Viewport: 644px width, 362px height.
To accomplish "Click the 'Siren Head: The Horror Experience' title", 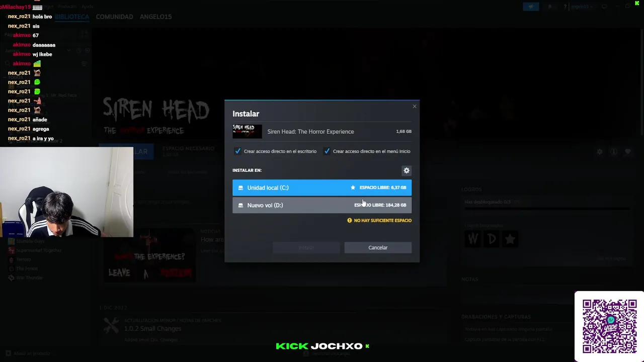I will pos(310,132).
